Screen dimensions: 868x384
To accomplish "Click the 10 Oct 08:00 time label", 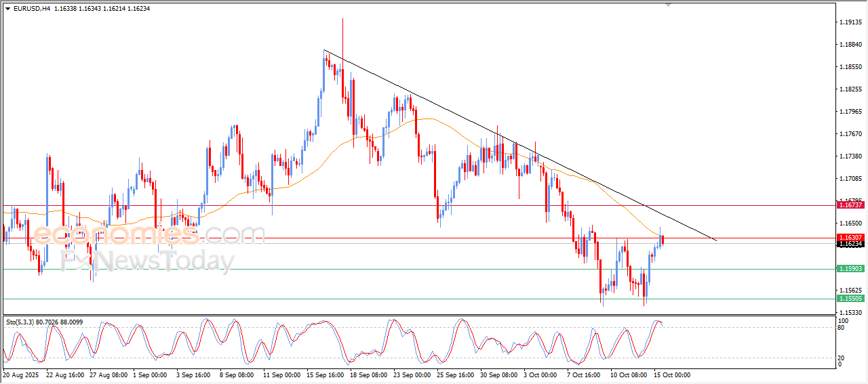I will (x=629, y=375).
